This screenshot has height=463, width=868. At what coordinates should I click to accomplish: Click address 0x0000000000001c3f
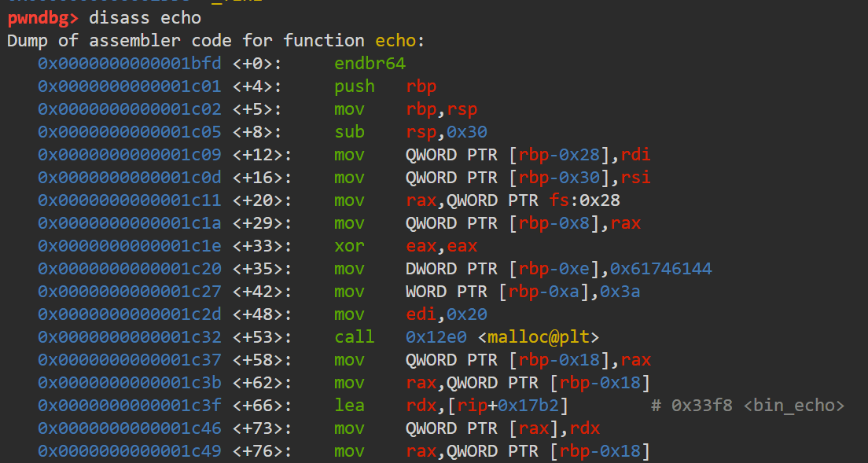coord(130,406)
